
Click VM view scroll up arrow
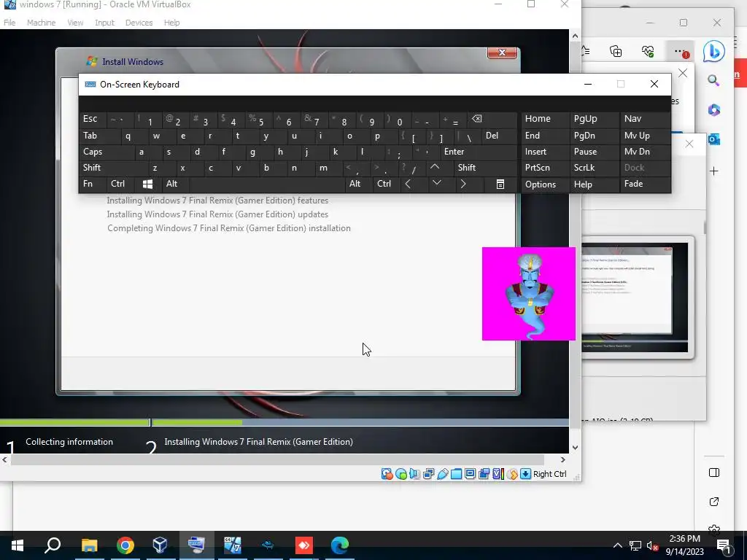[x=575, y=36]
